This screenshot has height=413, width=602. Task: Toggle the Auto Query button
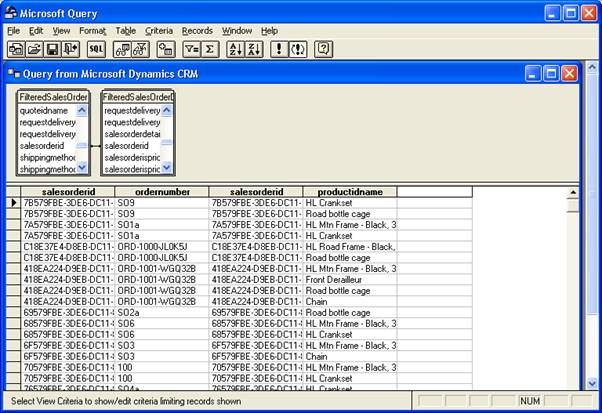[x=297, y=48]
